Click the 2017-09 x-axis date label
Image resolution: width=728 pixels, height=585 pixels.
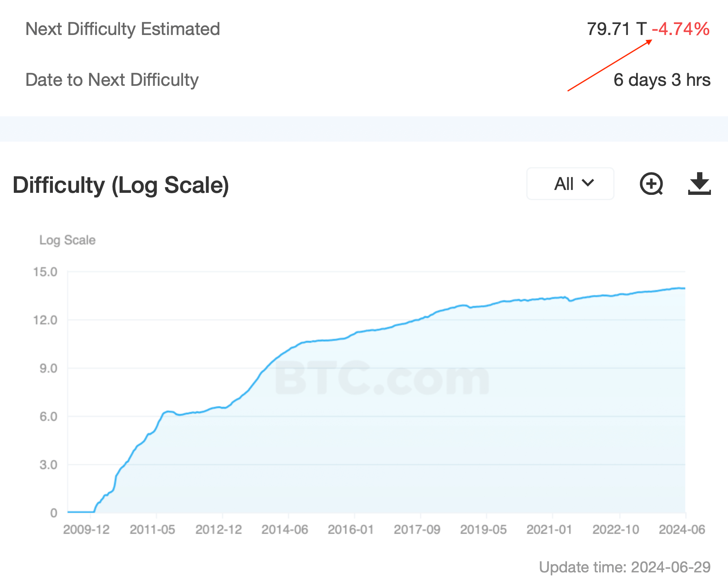coord(417,529)
